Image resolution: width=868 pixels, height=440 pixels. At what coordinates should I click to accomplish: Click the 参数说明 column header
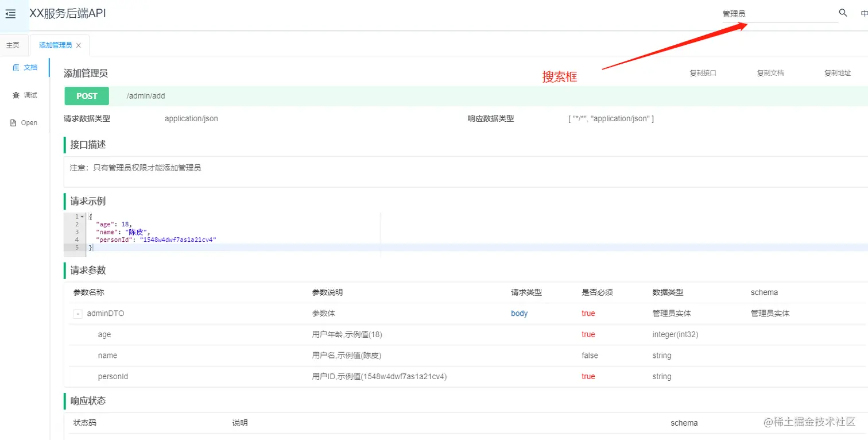point(327,292)
